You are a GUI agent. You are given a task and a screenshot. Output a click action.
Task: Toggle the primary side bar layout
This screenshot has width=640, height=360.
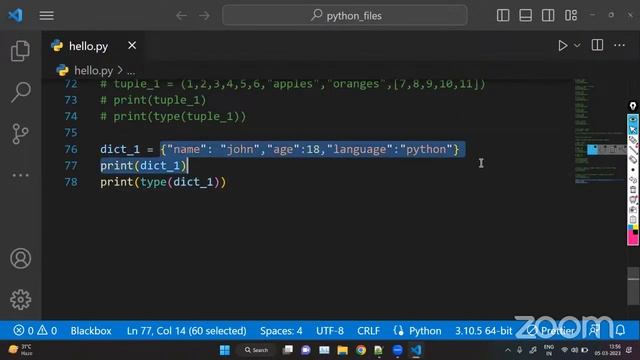click(503, 16)
